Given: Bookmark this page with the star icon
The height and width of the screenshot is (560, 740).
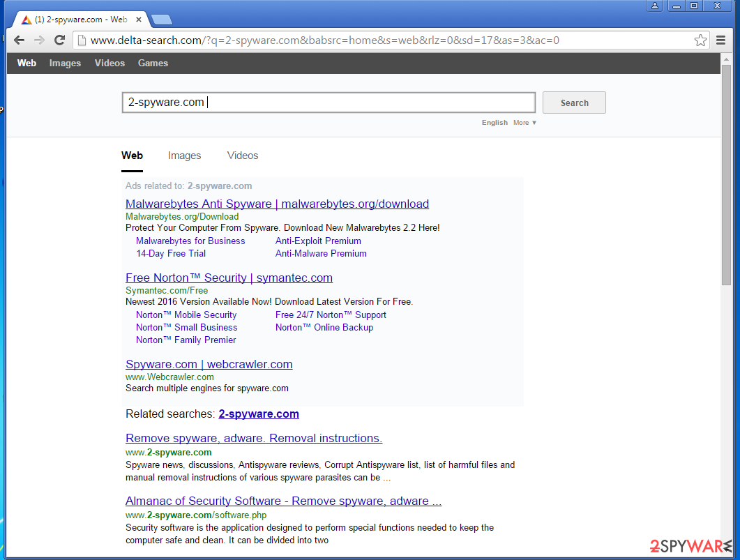Looking at the screenshot, I should pyautogui.click(x=700, y=40).
